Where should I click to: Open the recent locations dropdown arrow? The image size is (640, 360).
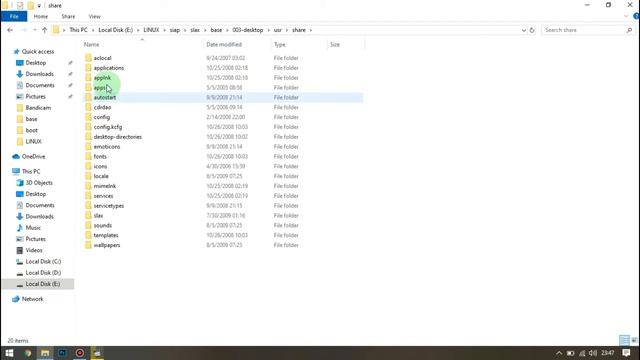tap(35, 30)
